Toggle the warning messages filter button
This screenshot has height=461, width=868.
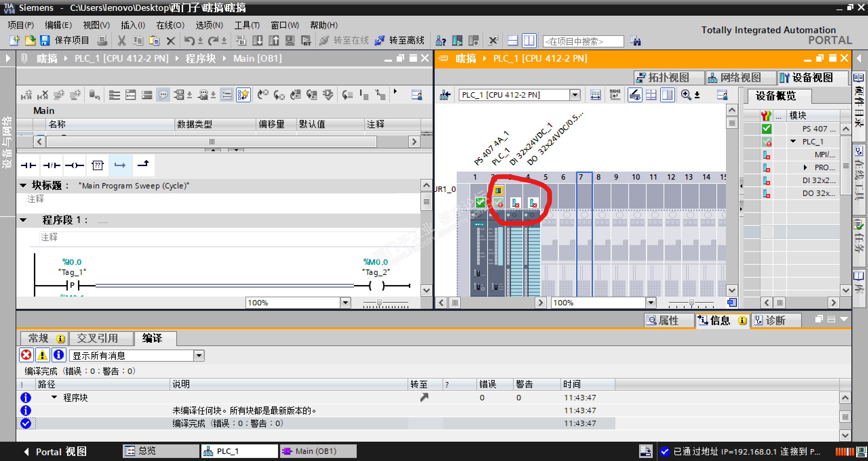(x=42, y=355)
